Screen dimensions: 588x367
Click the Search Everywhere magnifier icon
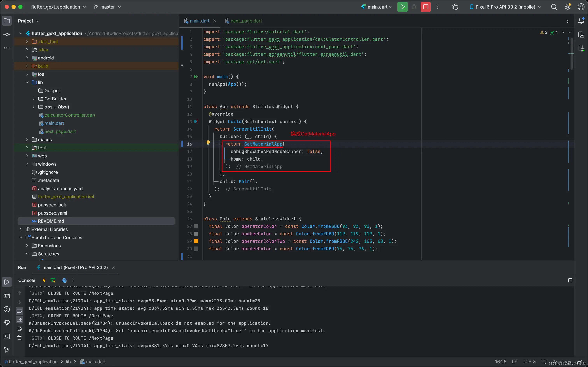[554, 7]
